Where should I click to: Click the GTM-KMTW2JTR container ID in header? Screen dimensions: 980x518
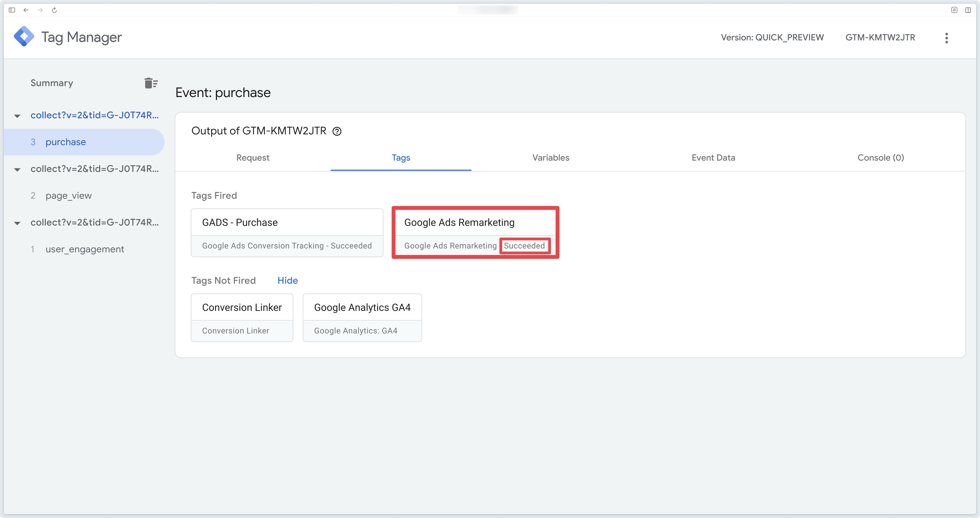tap(880, 37)
